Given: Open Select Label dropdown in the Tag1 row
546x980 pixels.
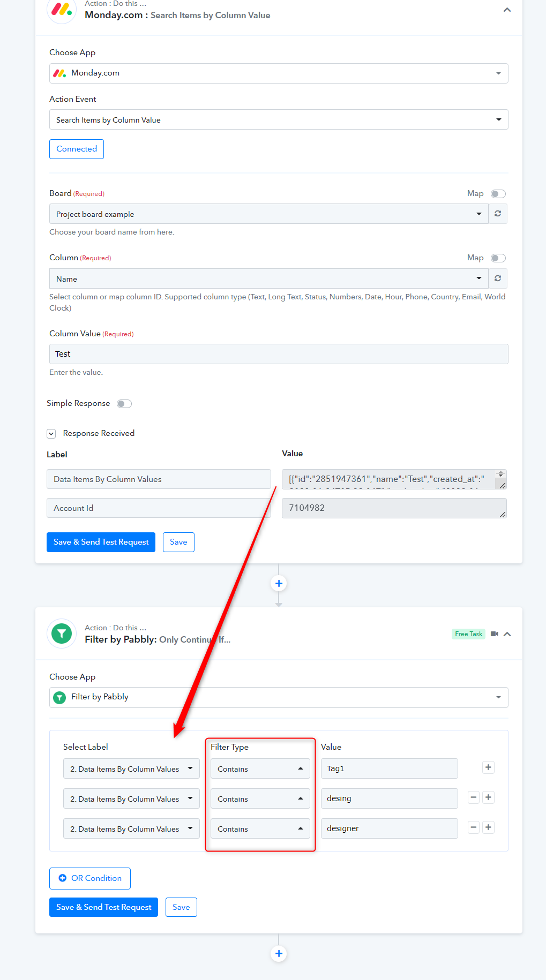Looking at the screenshot, I should coord(131,768).
